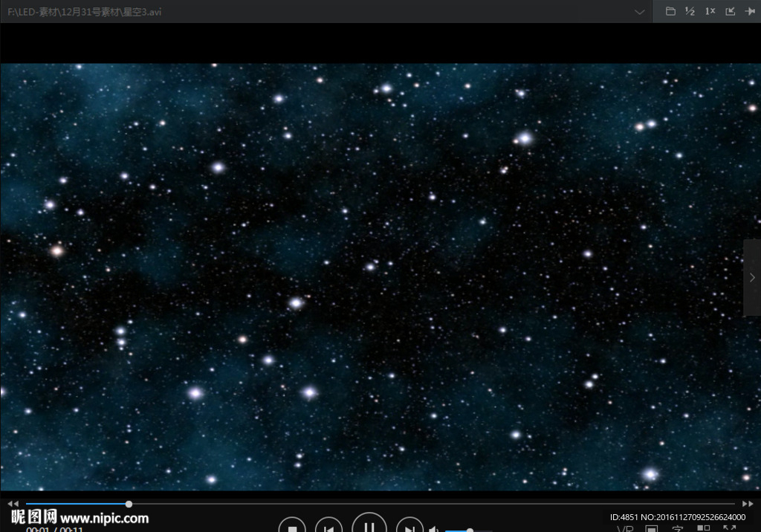
Task: Set video to 1x original size
Action: (x=710, y=11)
